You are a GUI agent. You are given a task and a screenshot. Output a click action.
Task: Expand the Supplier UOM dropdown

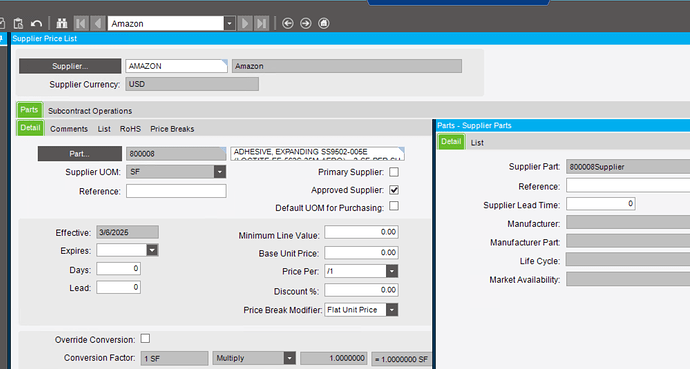click(220, 172)
